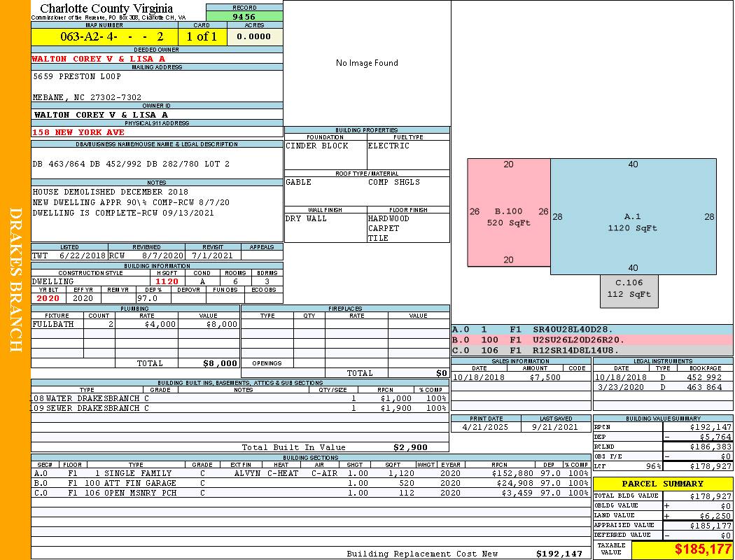Select roof type GABLE
This screenshot has height=560, width=735.
pyautogui.click(x=299, y=182)
